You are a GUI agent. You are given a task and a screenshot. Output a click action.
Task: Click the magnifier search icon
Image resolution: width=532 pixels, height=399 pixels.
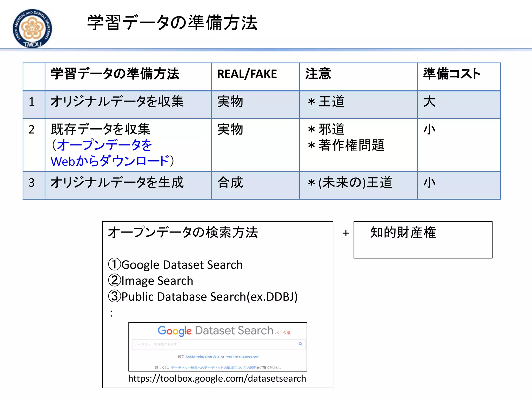point(301,344)
